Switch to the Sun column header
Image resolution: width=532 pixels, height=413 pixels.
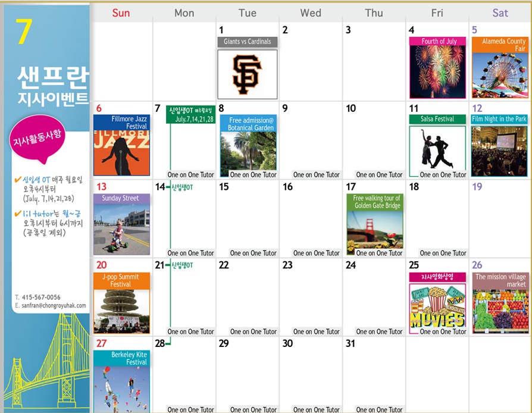(121, 12)
